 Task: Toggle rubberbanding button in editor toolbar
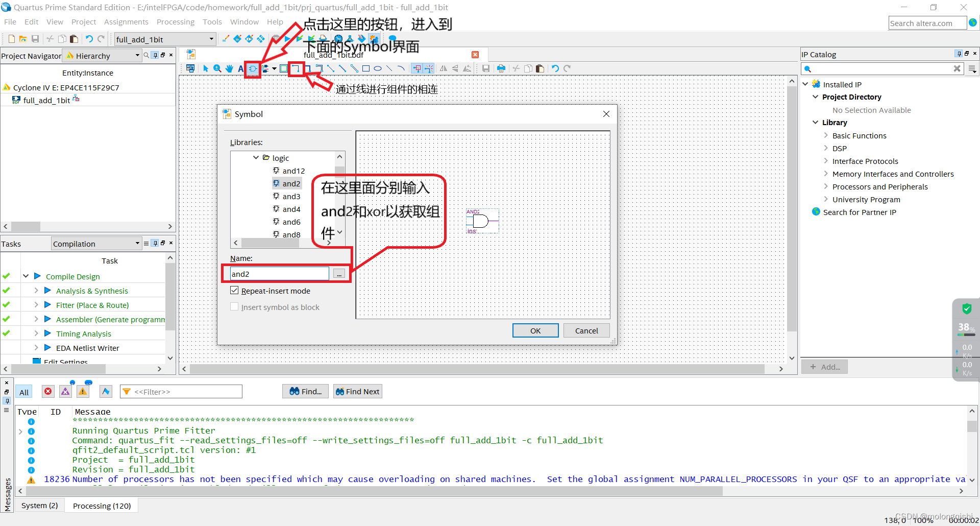(x=417, y=68)
